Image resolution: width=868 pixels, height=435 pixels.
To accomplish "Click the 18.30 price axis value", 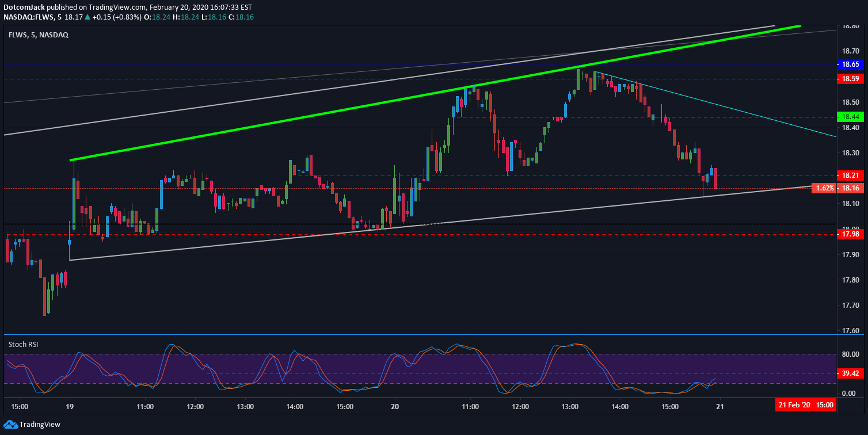I will [x=851, y=153].
